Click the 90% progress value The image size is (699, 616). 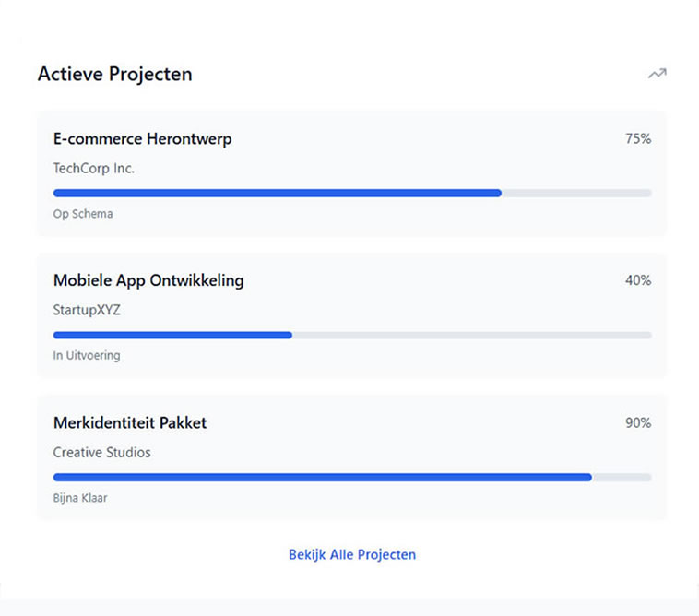(x=638, y=423)
